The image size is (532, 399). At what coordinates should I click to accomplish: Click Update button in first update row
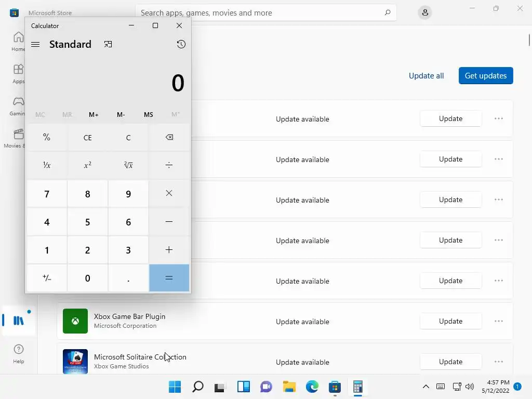[450, 119]
